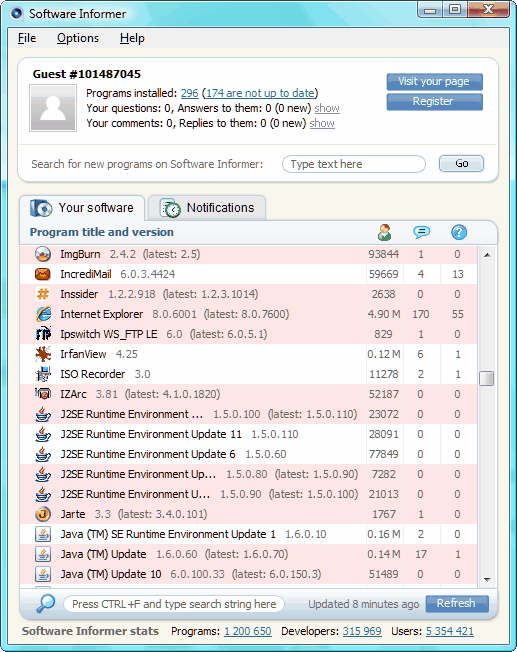Open the Help menu
The image size is (517, 652).
pyautogui.click(x=132, y=38)
